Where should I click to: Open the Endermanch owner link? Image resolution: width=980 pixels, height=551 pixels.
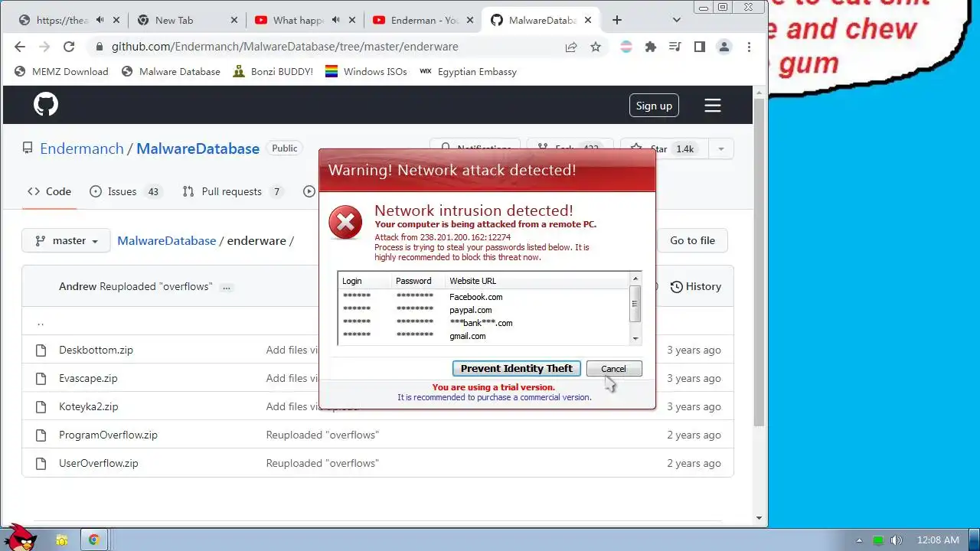point(82,148)
